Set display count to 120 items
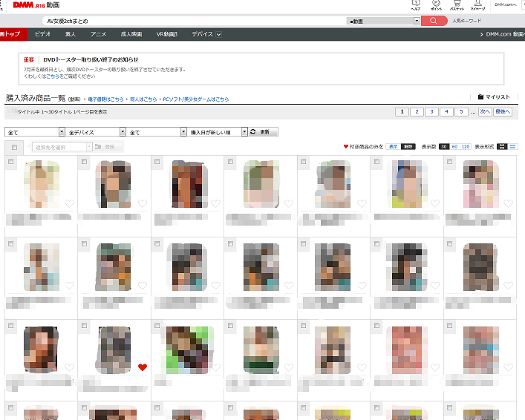Image resolution: width=525 pixels, height=420 pixels. click(466, 147)
